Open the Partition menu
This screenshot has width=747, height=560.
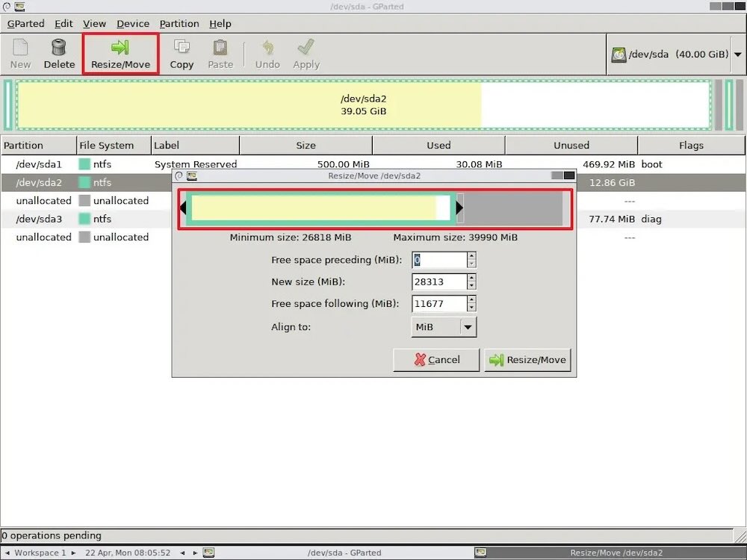point(179,24)
